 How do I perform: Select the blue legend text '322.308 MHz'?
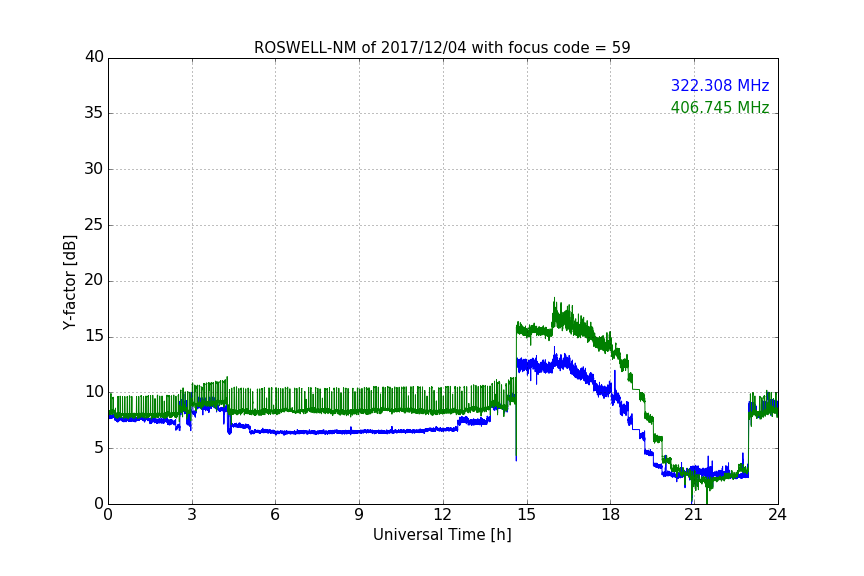[x=720, y=85]
